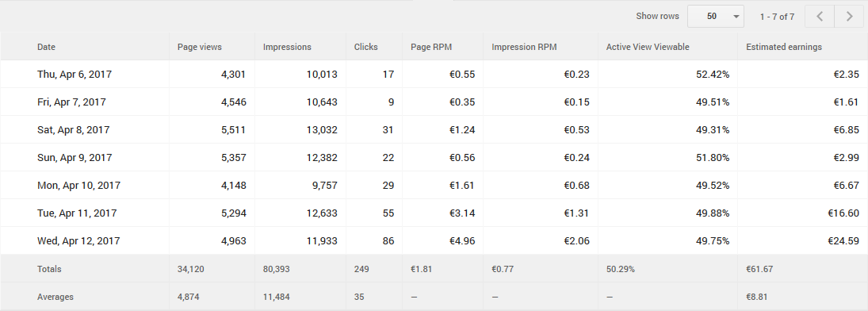The image size is (868, 311).
Task: Select the Sat, Apr 8, 2017 row date
Action: tap(74, 130)
